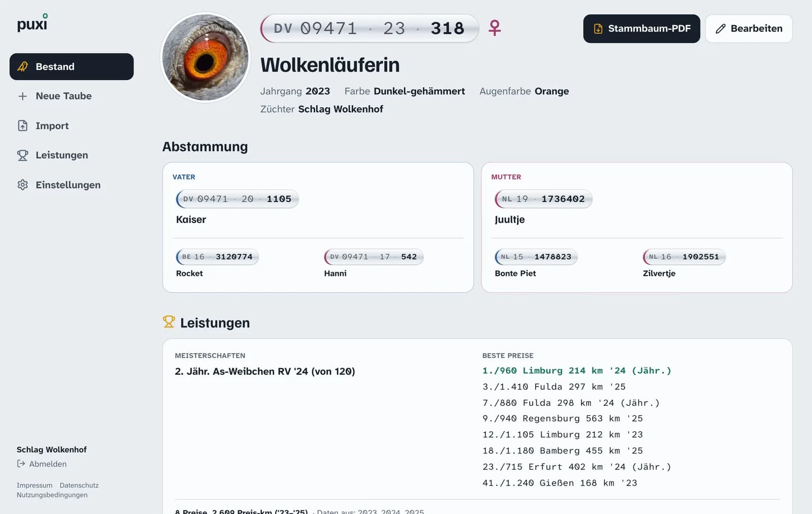812x514 pixels.
Task: Open the Nutzungsbedingungen link
Action: click(x=52, y=495)
